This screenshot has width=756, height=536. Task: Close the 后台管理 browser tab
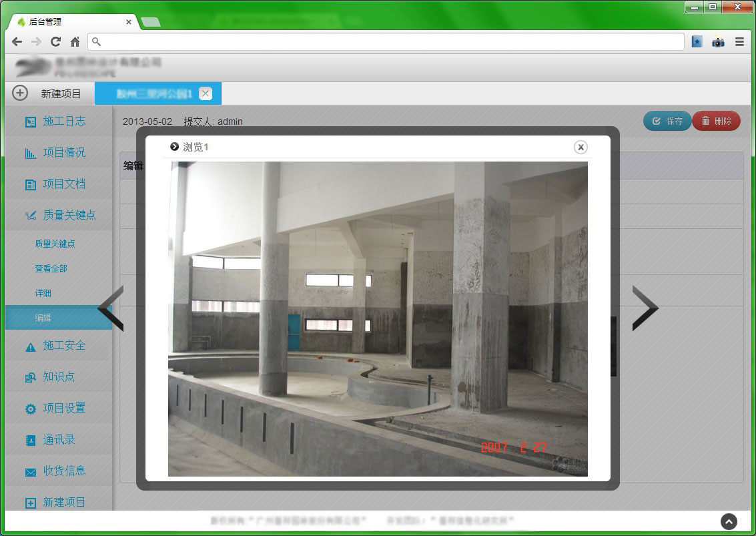coord(129,22)
